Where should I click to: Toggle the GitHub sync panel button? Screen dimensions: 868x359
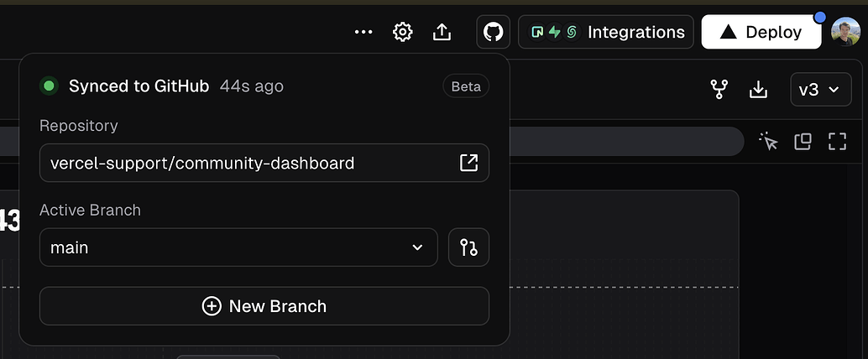(493, 32)
